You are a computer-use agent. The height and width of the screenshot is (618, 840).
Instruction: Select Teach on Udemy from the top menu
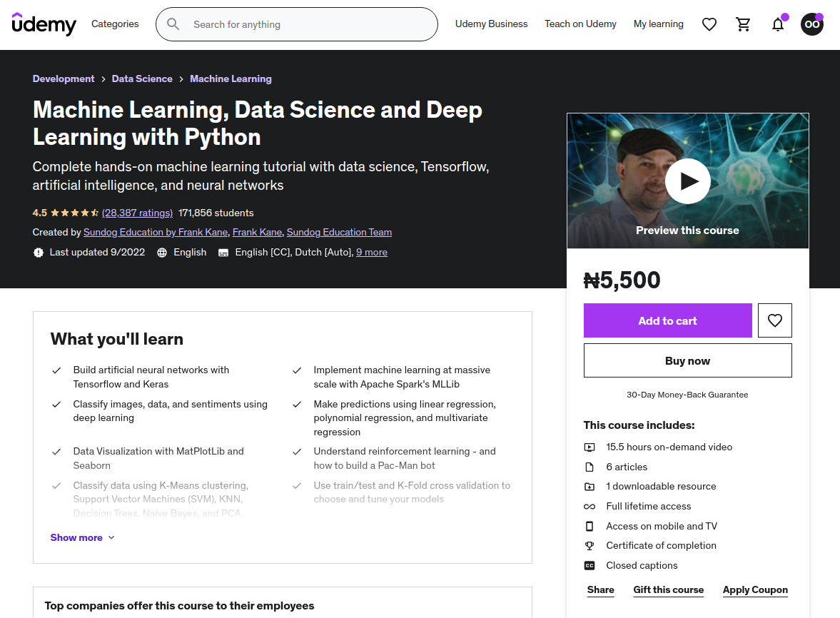580,24
